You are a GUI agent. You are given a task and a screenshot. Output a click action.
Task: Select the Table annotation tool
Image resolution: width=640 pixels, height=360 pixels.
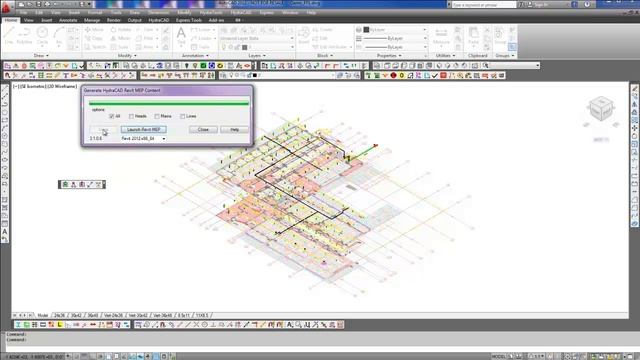(x=200, y=47)
